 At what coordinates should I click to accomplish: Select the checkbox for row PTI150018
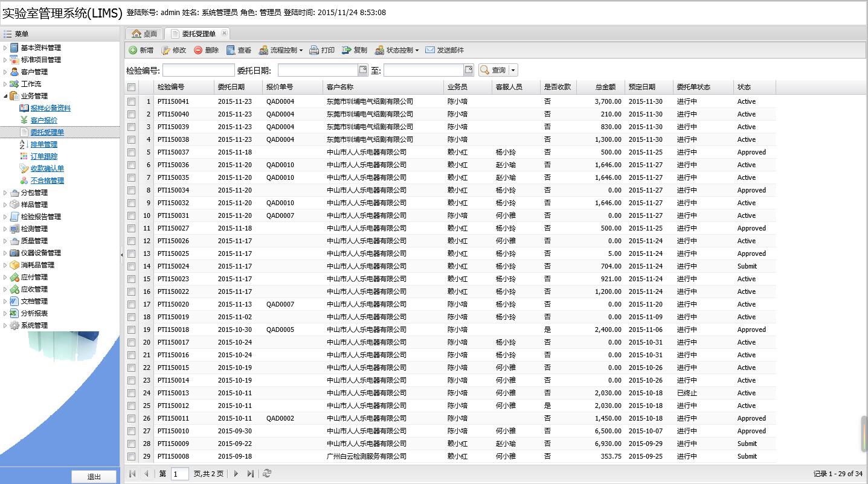(x=131, y=330)
